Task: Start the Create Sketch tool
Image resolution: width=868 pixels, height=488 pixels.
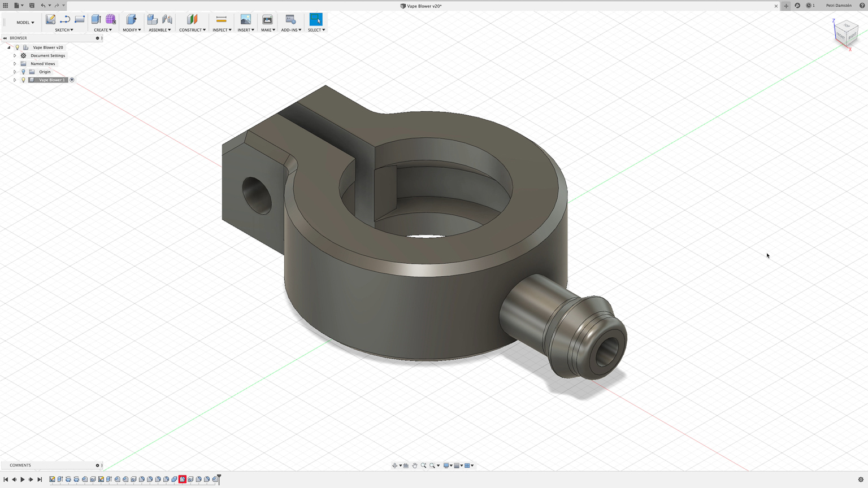Action: click(x=50, y=20)
